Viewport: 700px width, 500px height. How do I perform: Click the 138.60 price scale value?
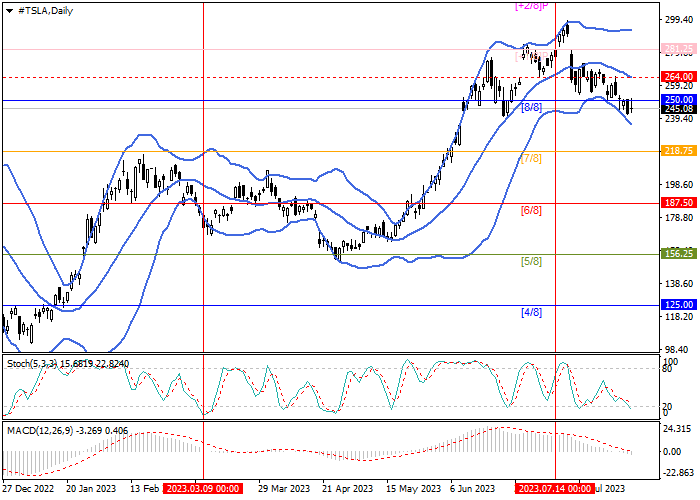(x=679, y=283)
